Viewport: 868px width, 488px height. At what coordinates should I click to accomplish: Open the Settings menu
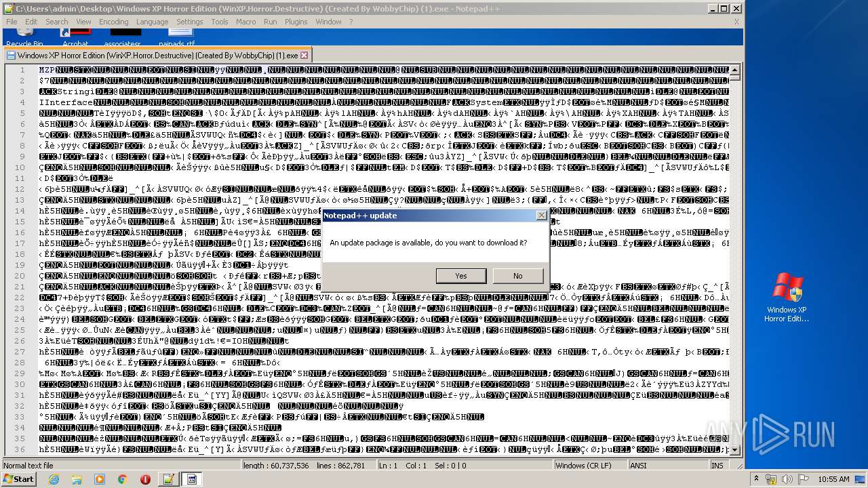click(x=190, y=22)
